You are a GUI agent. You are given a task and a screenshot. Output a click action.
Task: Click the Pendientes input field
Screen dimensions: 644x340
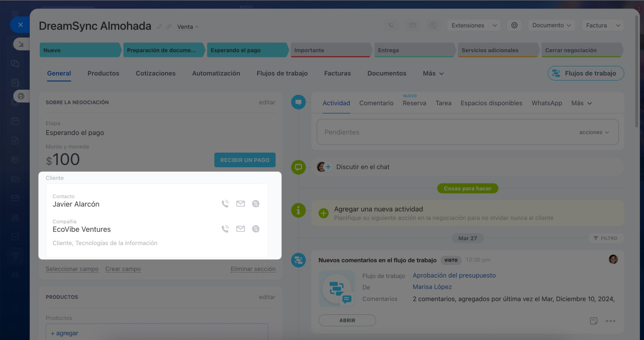(443, 132)
